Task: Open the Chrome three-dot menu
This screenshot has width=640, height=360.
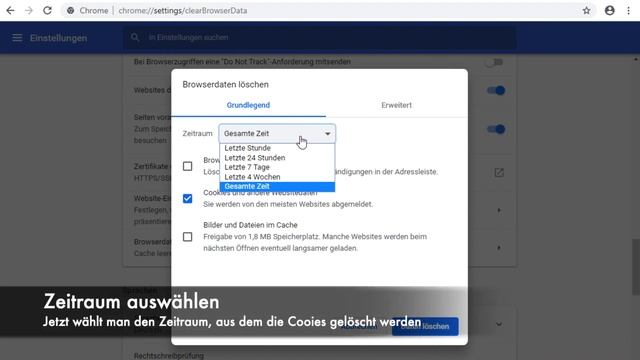Action: 629,11
